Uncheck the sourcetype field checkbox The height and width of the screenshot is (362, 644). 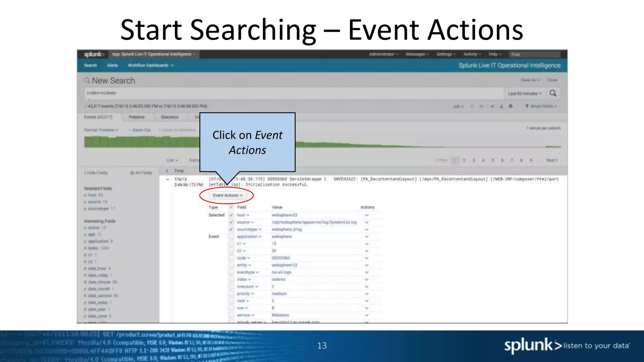pyautogui.click(x=231, y=229)
